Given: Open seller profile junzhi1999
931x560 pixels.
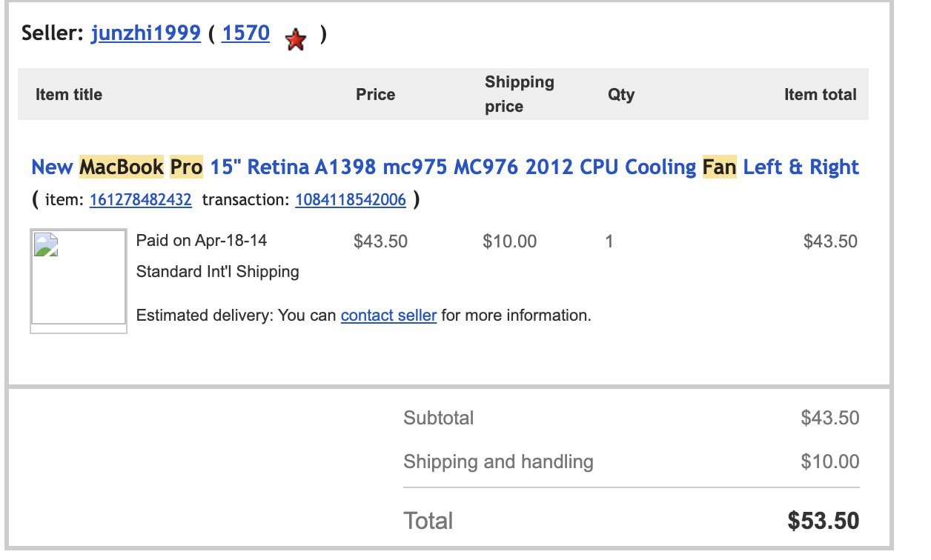Looking at the screenshot, I should [146, 33].
